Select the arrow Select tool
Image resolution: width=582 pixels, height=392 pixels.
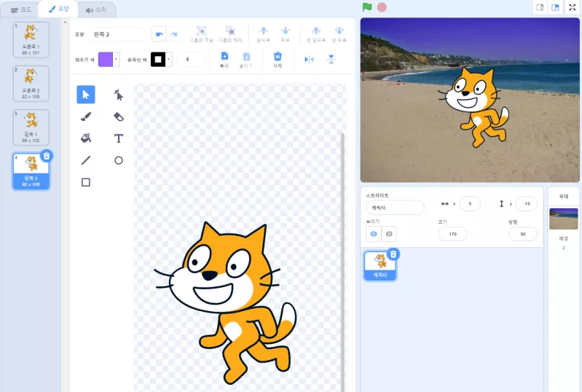tap(86, 94)
